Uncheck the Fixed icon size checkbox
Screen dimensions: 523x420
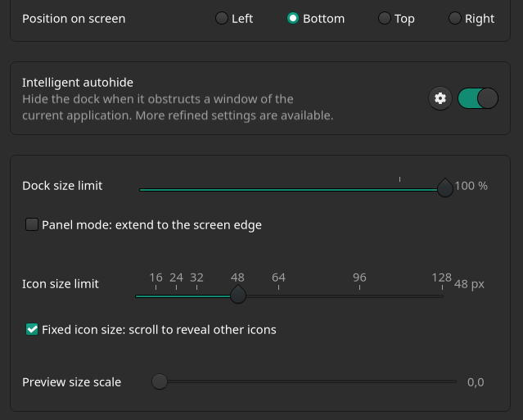[x=32, y=330]
